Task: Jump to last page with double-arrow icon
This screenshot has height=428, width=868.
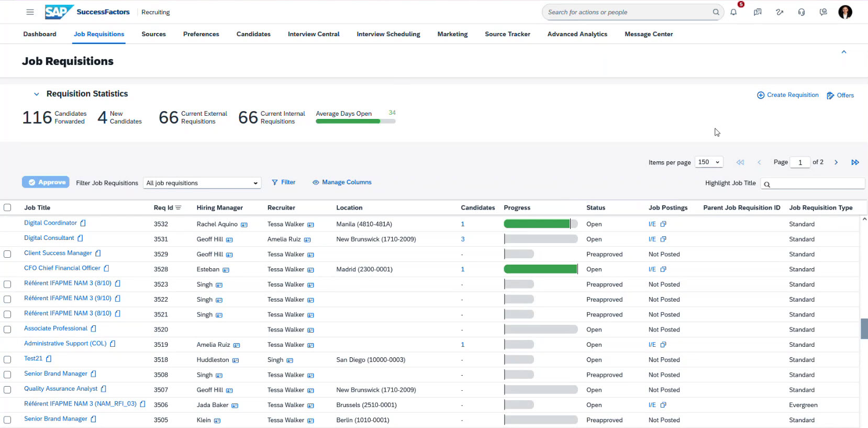Action: pos(855,162)
